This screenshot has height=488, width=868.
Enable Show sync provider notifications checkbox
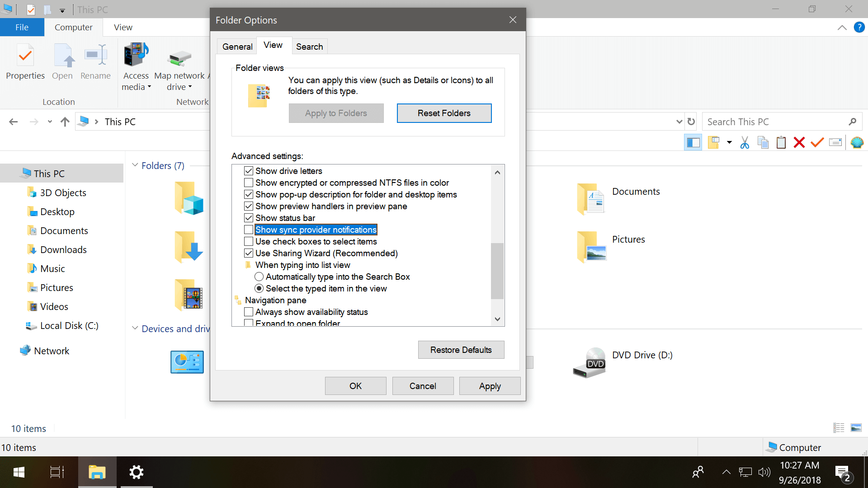[x=249, y=230]
